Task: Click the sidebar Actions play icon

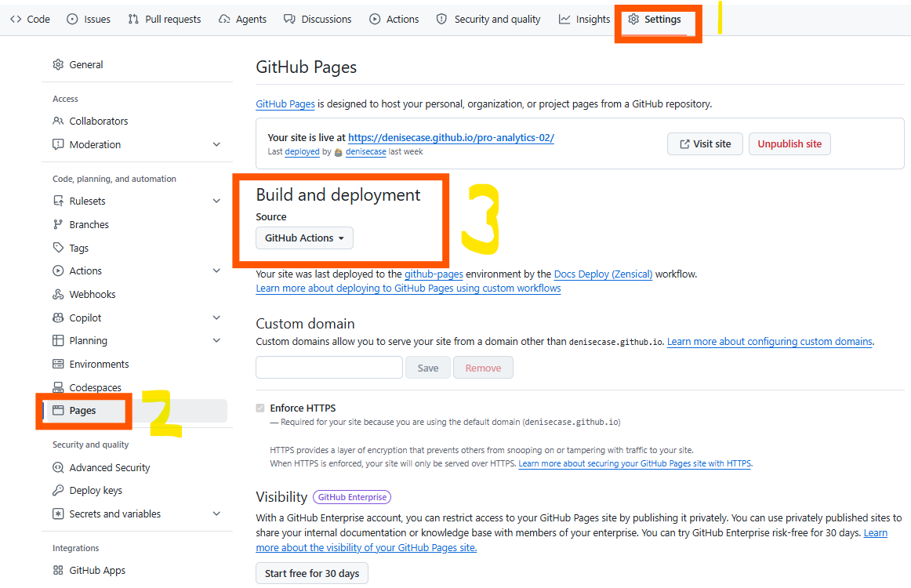Action: 58,270
